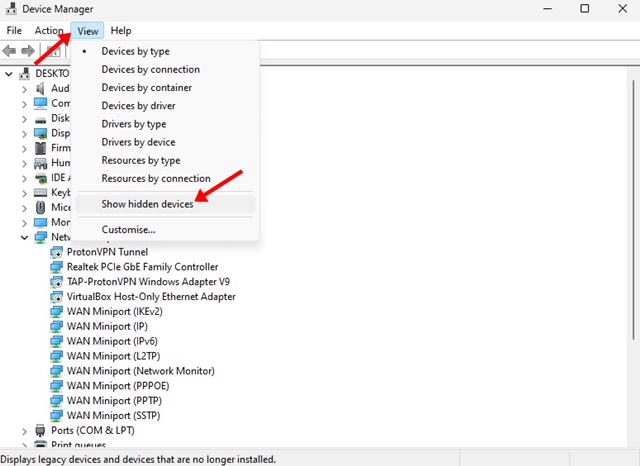Image resolution: width=640 pixels, height=466 pixels.
Task: Click the VirtualBox Host-Only adapter icon
Action: (x=57, y=297)
